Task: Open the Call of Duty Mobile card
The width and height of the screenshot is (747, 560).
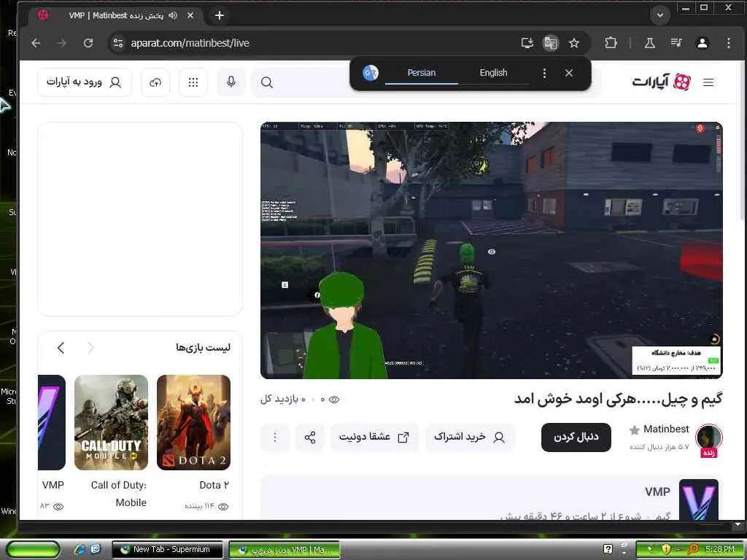Action: 111,422
